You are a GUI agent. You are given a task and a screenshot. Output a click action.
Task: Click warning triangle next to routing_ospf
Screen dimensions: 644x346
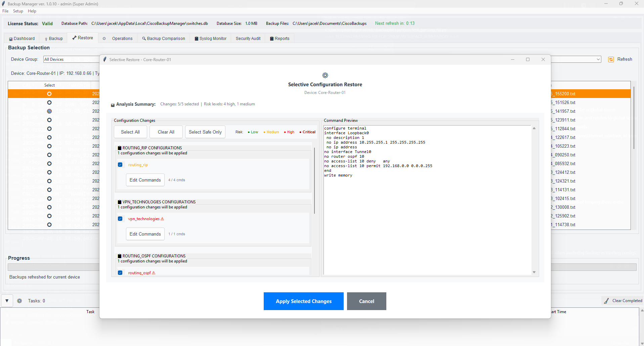pyautogui.click(x=154, y=273)
